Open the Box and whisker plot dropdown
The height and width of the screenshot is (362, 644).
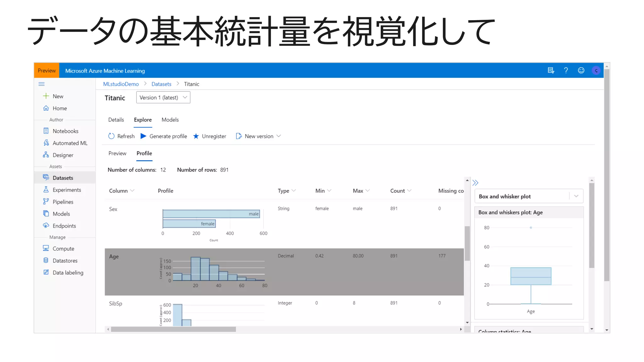pyautogui.click(x=529, y=196)
